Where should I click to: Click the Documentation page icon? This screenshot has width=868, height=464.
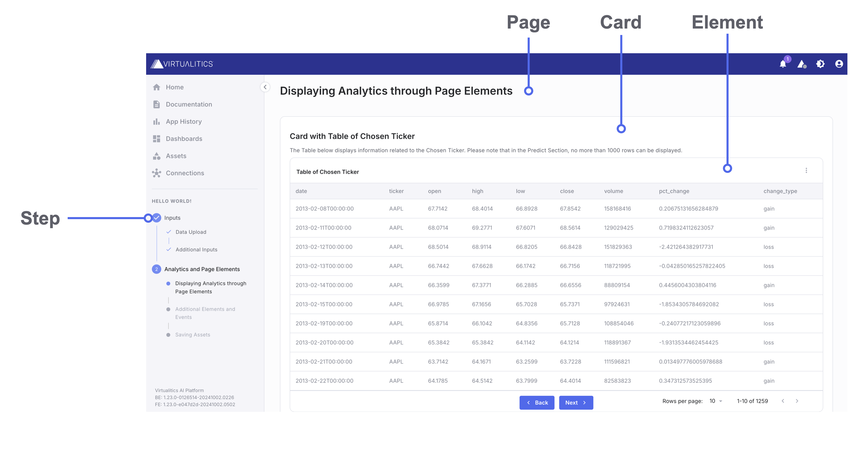click(x=156, y=104)
